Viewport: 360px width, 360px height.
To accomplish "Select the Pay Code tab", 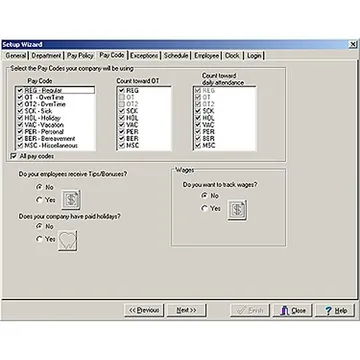I will tap(112, 55).
